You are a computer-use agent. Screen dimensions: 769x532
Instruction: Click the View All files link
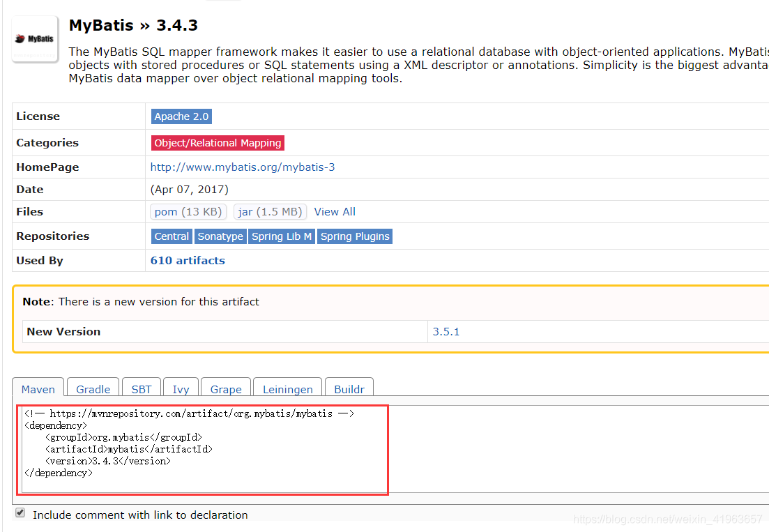pos(335,212)
